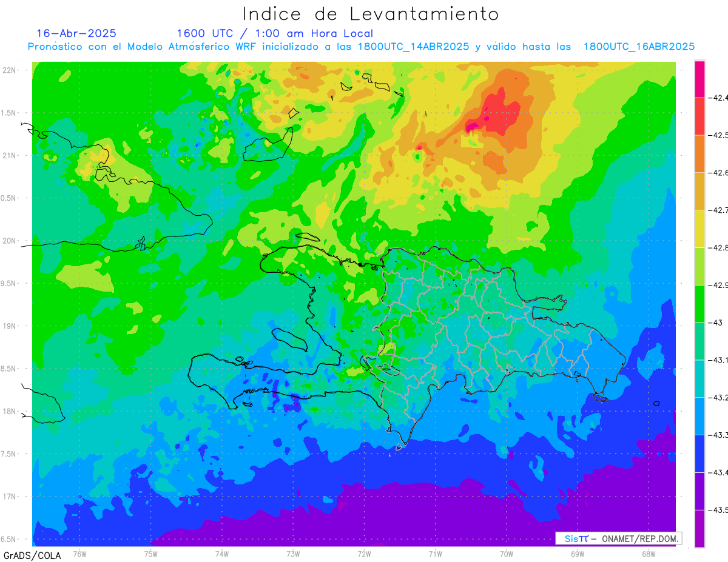Image resolution: width=728 pixels, height=562 pixels.
Task: Click the longitude label '71W'
Action: pos(435,554)
